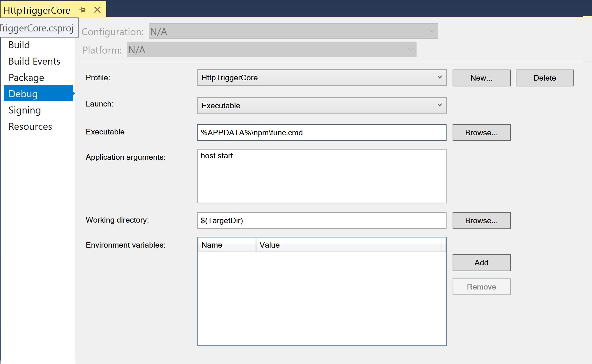
Task: Click in the Executable path field
Action: click(x=321, y=133)
